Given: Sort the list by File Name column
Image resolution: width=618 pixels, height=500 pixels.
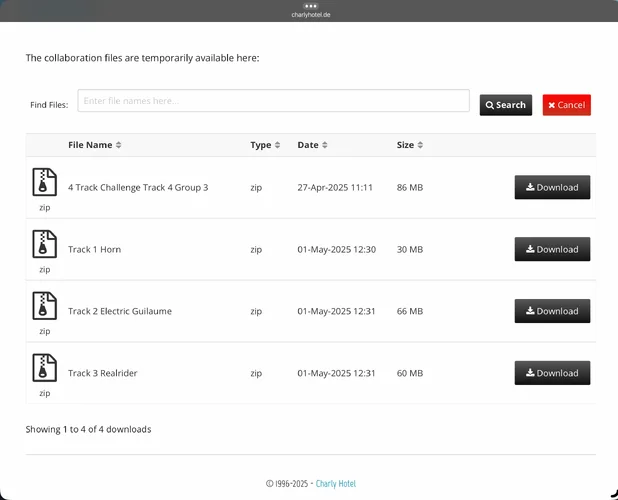Looking at the screenshot, I should (95, 145).
